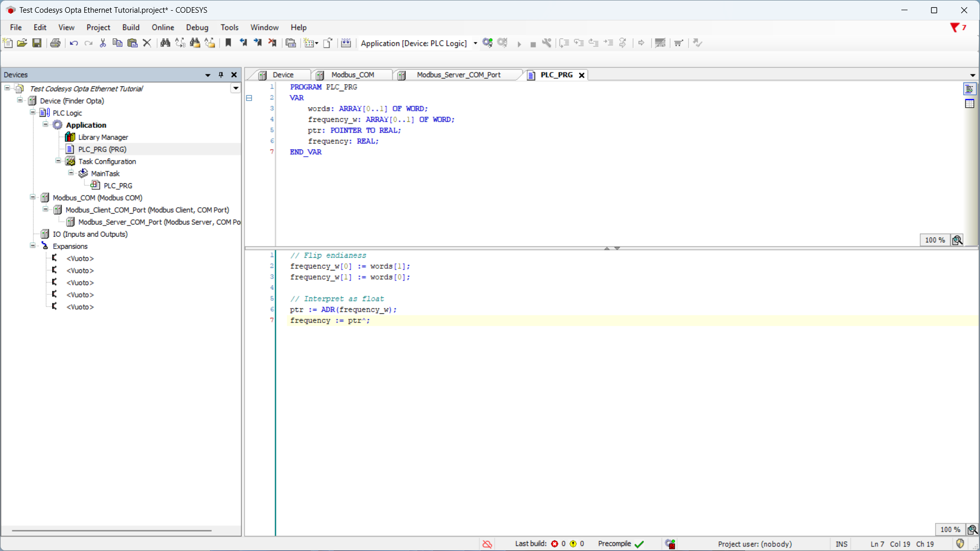Click the Print icon in toolbar

tap(55, 43)
